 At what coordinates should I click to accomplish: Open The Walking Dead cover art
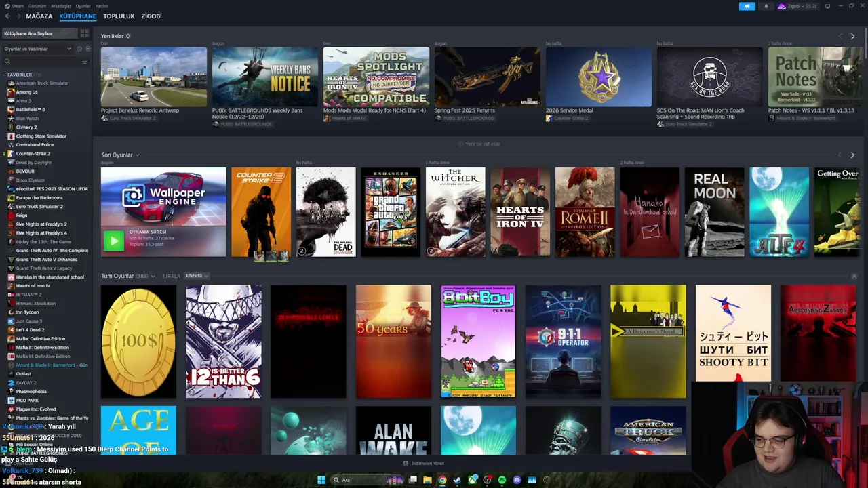point(325,212)
